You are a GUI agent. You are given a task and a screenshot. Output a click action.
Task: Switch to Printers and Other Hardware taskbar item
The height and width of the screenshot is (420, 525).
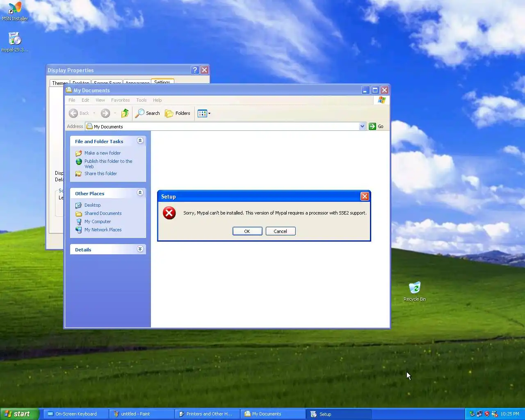point(208,414)
